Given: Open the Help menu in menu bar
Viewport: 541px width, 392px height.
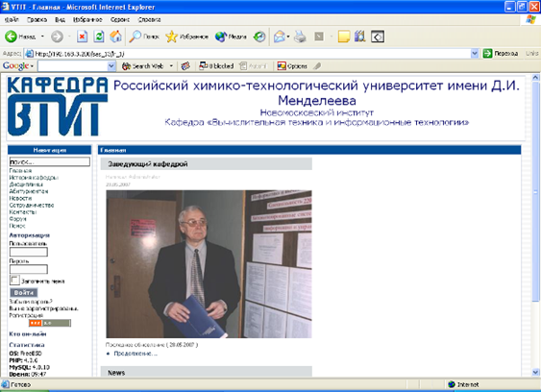Looking at the screenshot, I should click(x=149, y=19).
